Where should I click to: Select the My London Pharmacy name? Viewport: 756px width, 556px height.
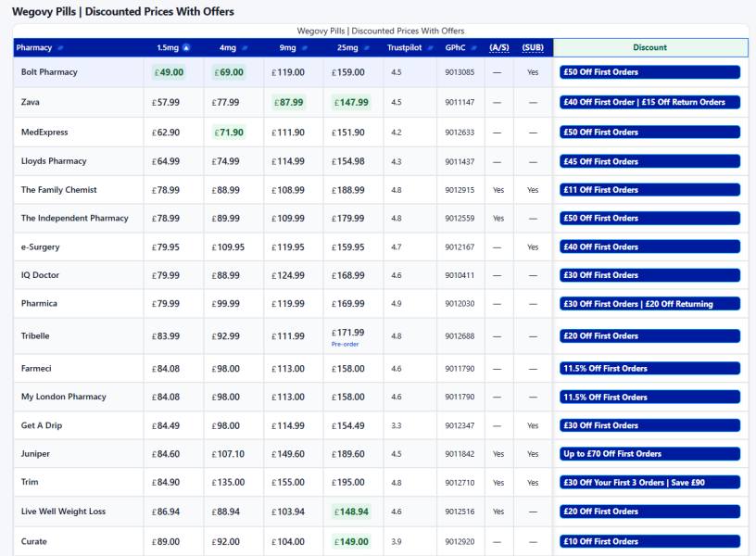click(64, 397)
